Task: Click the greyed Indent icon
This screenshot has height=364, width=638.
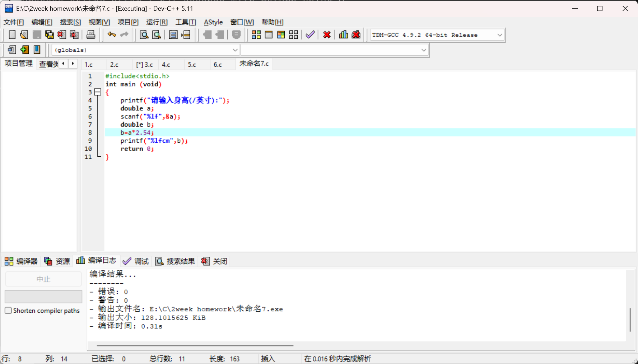Action: tap(207, 35)
